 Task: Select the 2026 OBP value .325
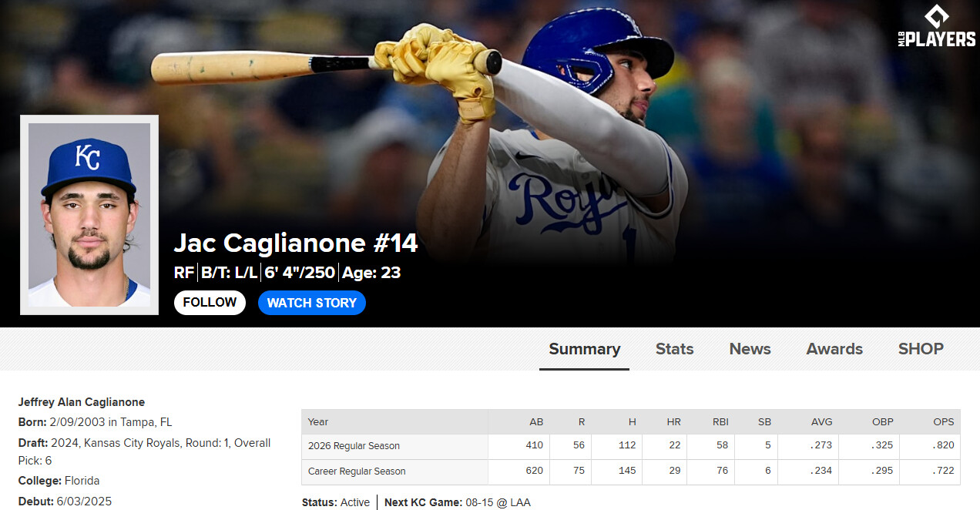point(883,446)
